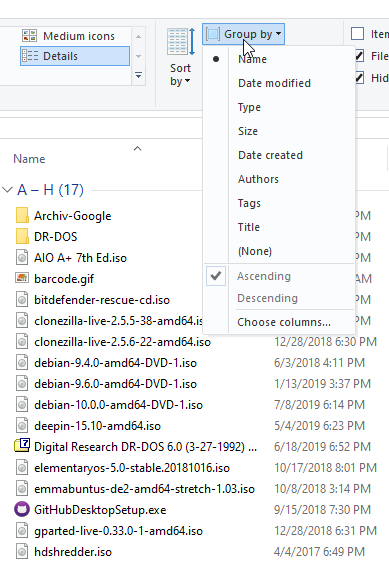The image size is (389, 561).
Task: Select barcode.gif image icon
Action: (22, 278)
